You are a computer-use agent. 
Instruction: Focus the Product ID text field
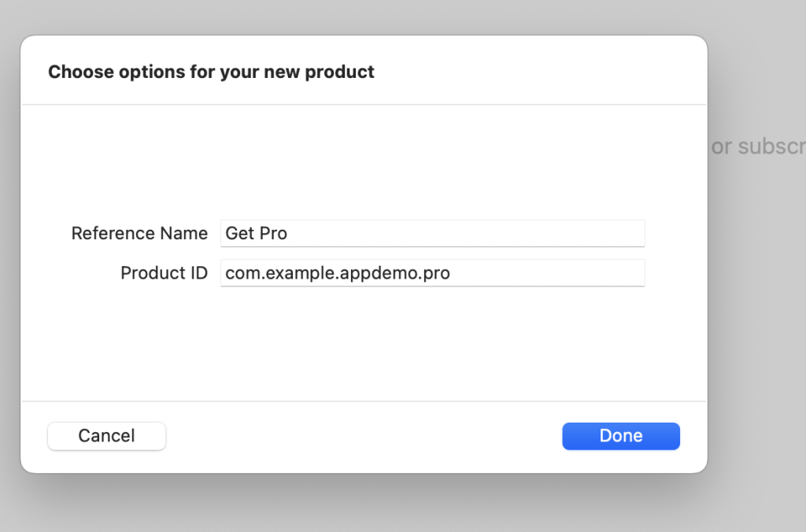coord(433,273)
